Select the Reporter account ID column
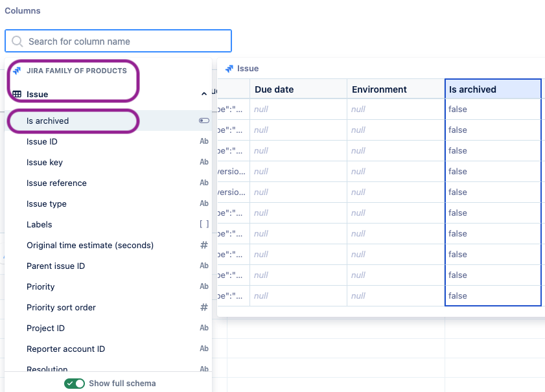The width and height of the screenshot is (545, 392). pos(108,349)
